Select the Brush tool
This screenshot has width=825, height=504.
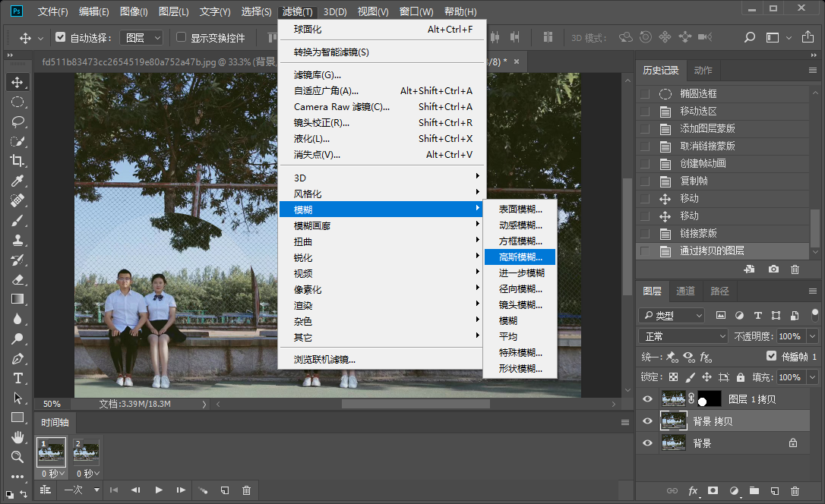click(x=17, y=220)
